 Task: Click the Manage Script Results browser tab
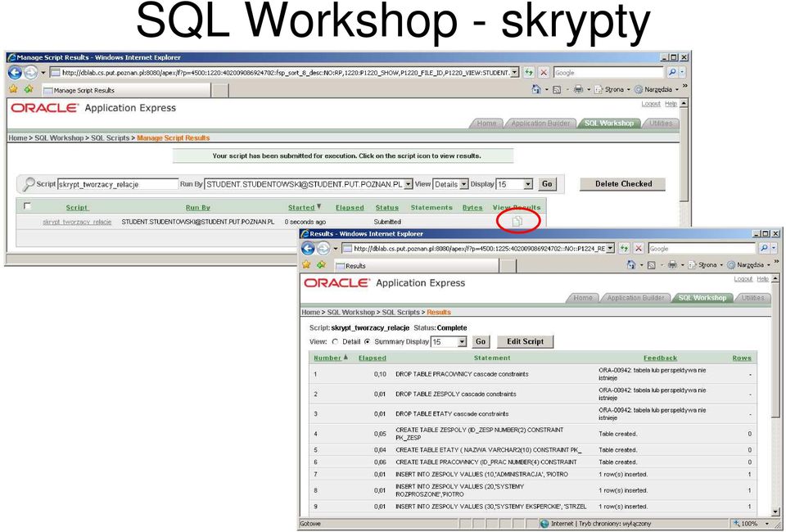click(125, 90)
